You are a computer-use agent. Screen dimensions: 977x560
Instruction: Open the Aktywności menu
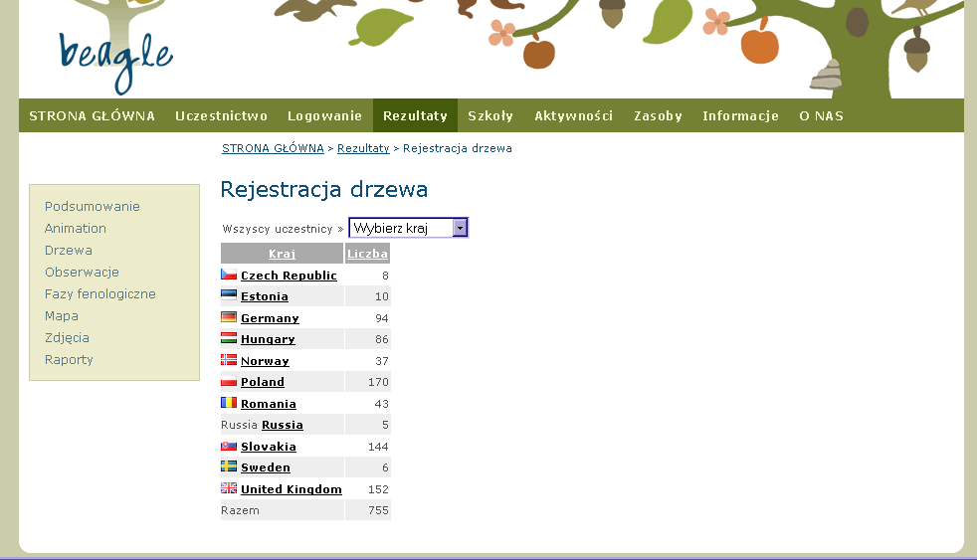tap(574, 115)
